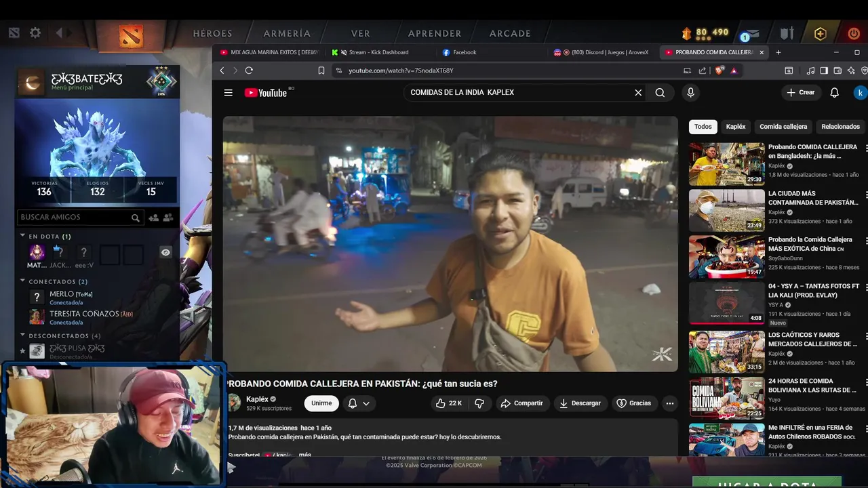Open the Brave Wallet icon
Viewport: 868px width, 488px height.
coord(837,70)
